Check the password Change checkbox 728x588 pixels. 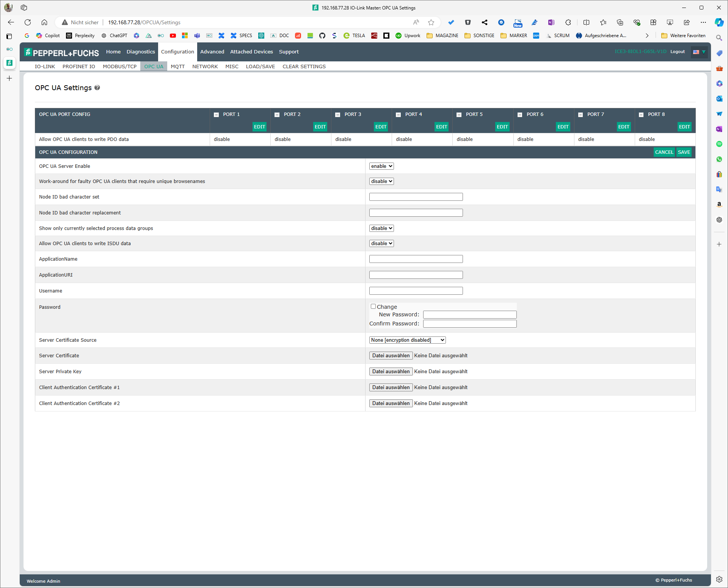373,307
